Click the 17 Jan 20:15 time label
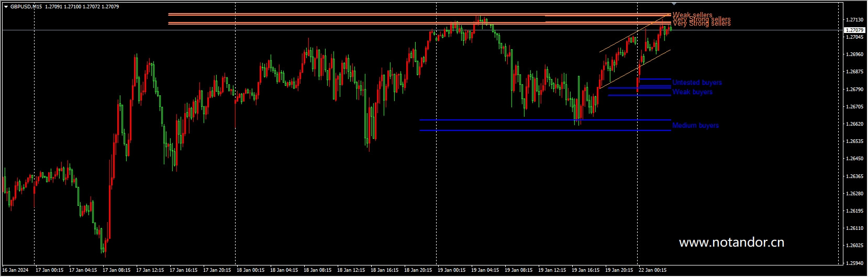 [x=217, y=271]
